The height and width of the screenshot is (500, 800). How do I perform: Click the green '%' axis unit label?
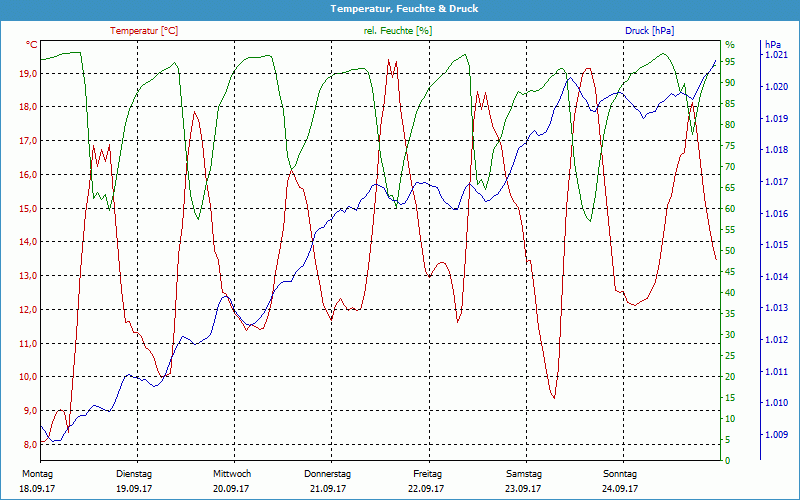[x=730, y=45]
